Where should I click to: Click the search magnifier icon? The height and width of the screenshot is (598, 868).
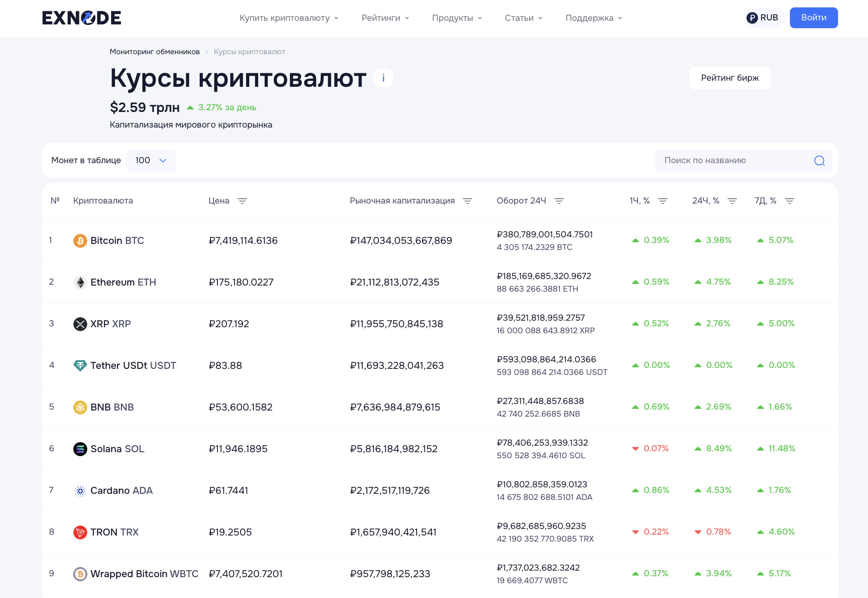(x=819, y=161)
